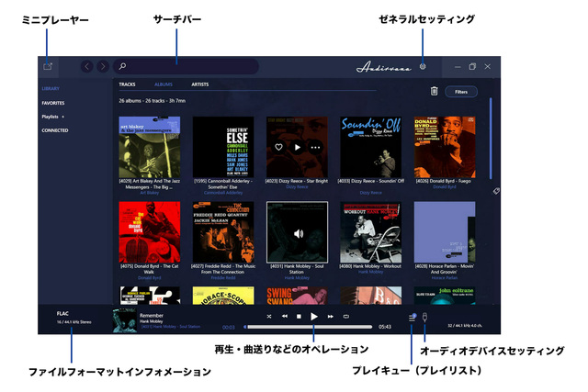
Task: Toggle repeat mode
Action: 346,317
